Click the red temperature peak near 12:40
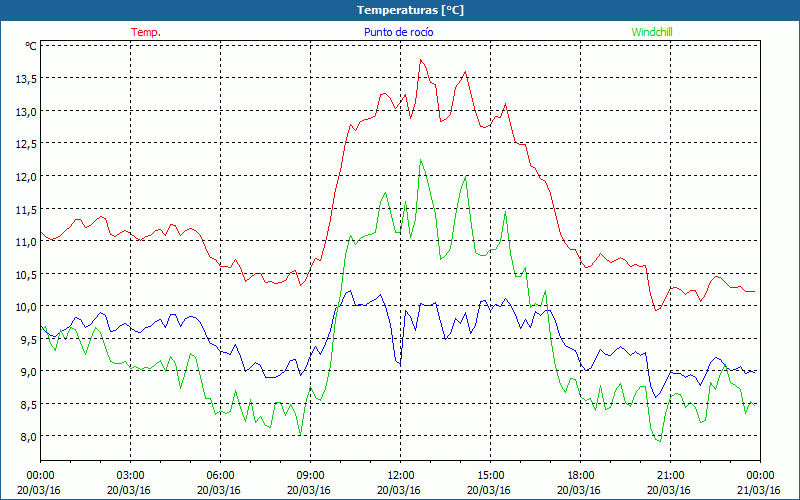The image size is (800, 500). pos(420,60)
